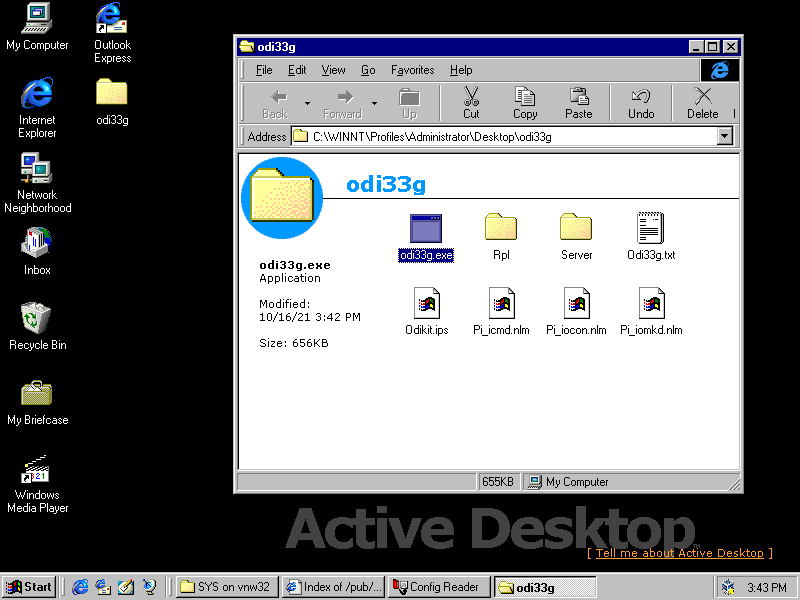Open the View menu
Image resolution: width=800 pixels, height=600 pixels.
coord(333,70)
